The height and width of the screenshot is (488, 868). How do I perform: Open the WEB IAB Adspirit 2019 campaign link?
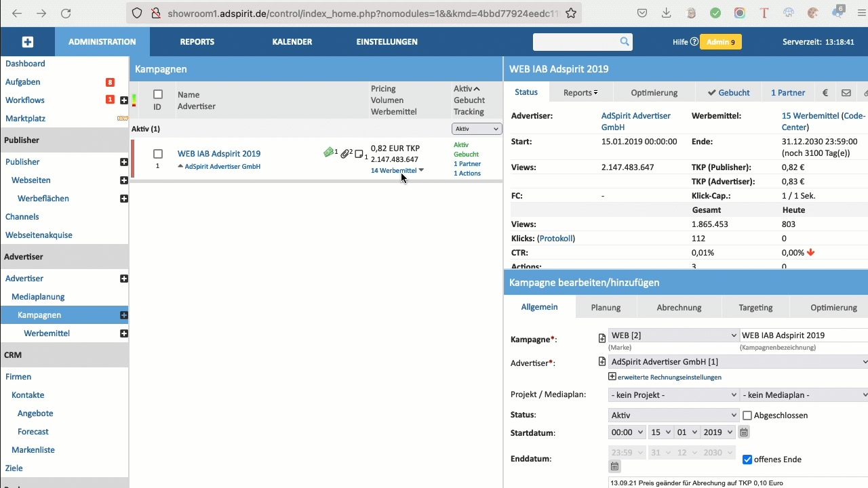[x=219, y=154]
